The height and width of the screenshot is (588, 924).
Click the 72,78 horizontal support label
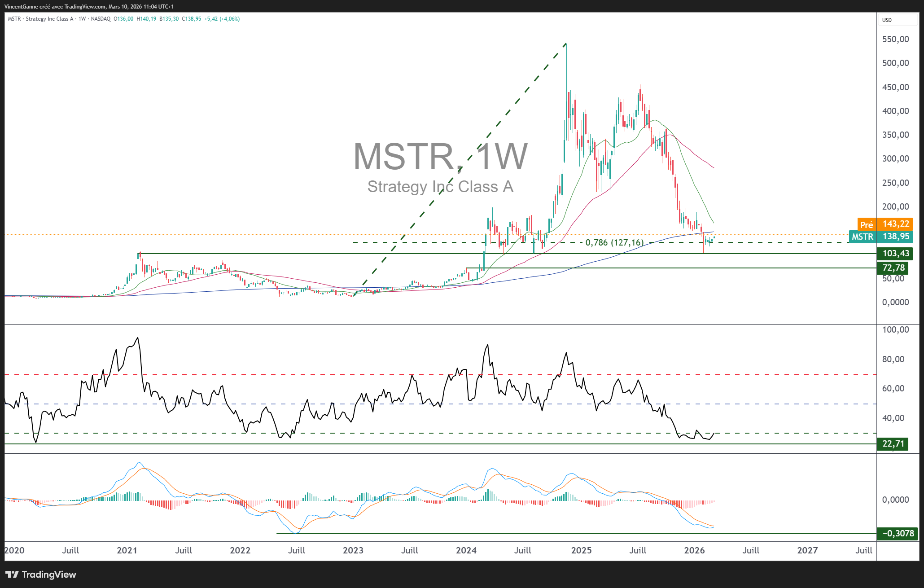pyautogui.click(x=894, y=268)
